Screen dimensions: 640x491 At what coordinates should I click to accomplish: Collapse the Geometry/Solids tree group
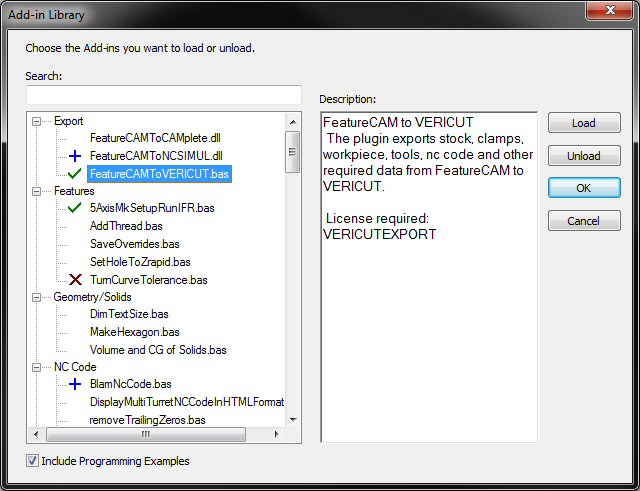pos(36,297)
